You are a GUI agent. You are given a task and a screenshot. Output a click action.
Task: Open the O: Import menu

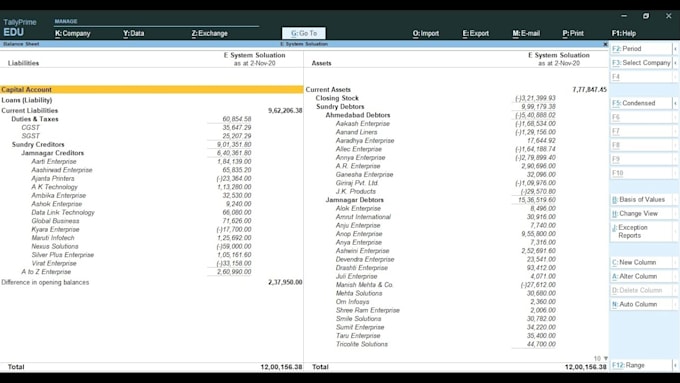(x=425, y=33)
